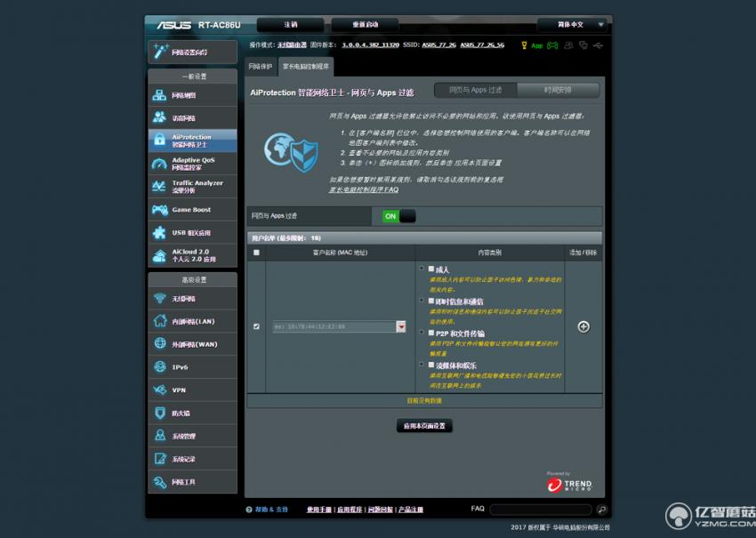
Task: Click the green App status icon
Action: (x=536, y=46)
